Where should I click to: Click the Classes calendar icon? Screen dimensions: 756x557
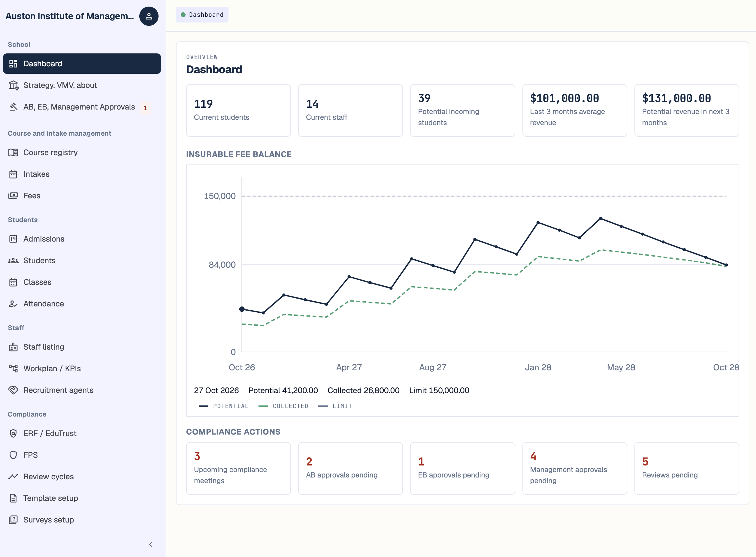click(13, 282)
